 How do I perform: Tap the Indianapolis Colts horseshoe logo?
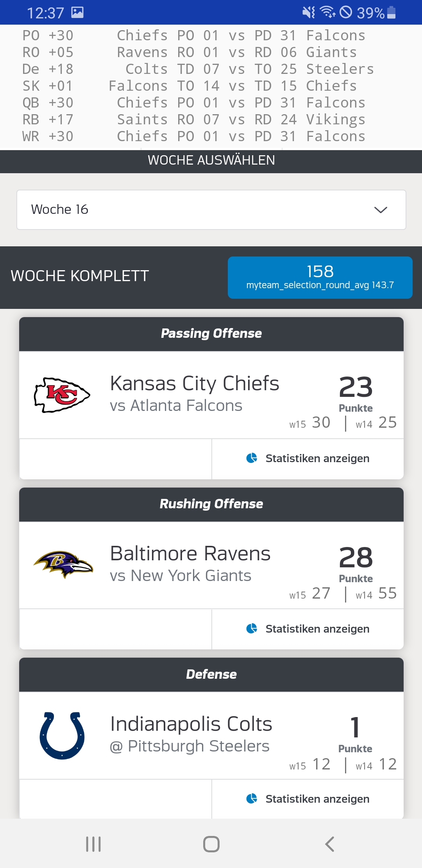click(x=62, y=735)
